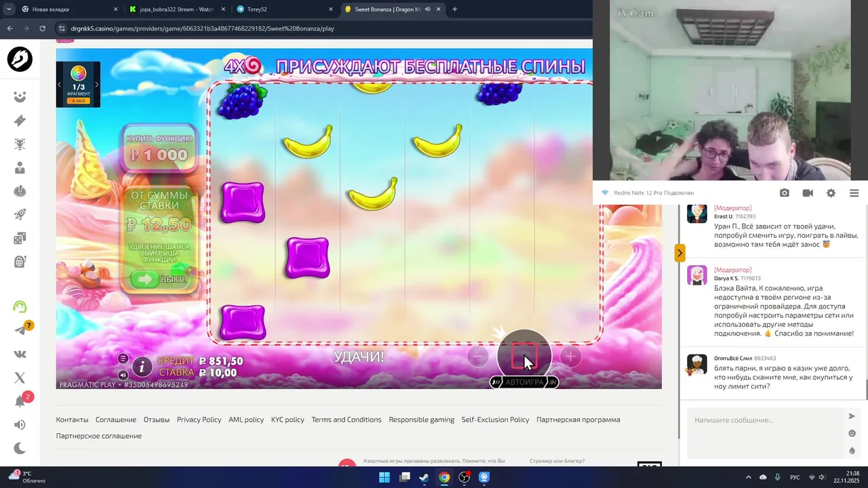Switch to the Terey52 browser tab
Screen dimensions: 868x488
pyautogui.click(x=285, y=9)
